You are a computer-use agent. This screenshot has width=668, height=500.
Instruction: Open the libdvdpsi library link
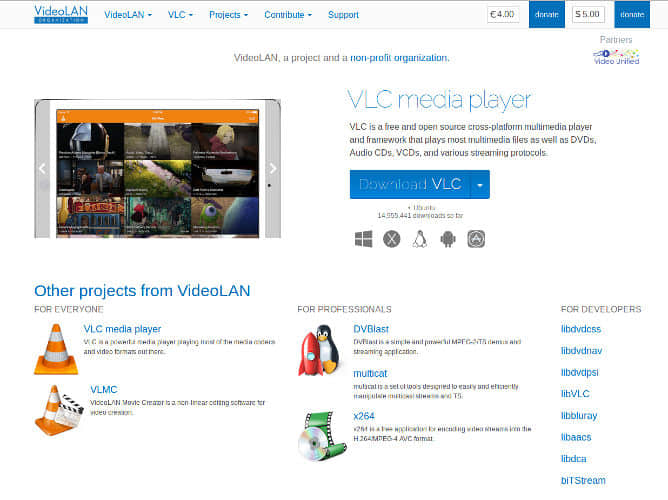(x=579, y=373)
